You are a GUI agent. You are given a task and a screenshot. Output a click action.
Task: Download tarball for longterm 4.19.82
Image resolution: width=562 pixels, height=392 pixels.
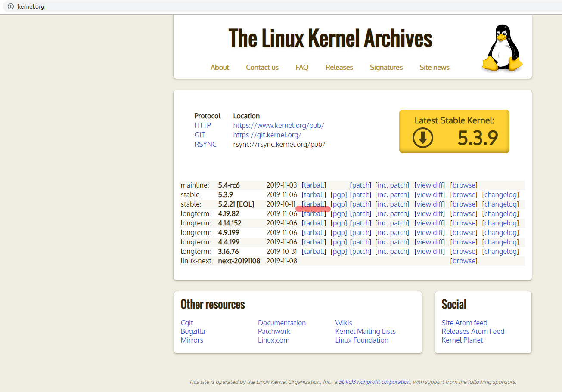(314, 214)
